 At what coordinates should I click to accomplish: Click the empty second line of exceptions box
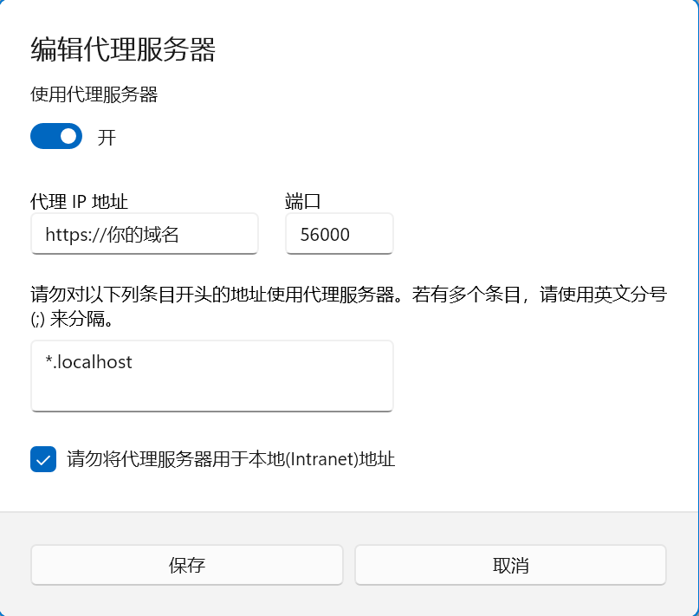(x=211, y=392)
